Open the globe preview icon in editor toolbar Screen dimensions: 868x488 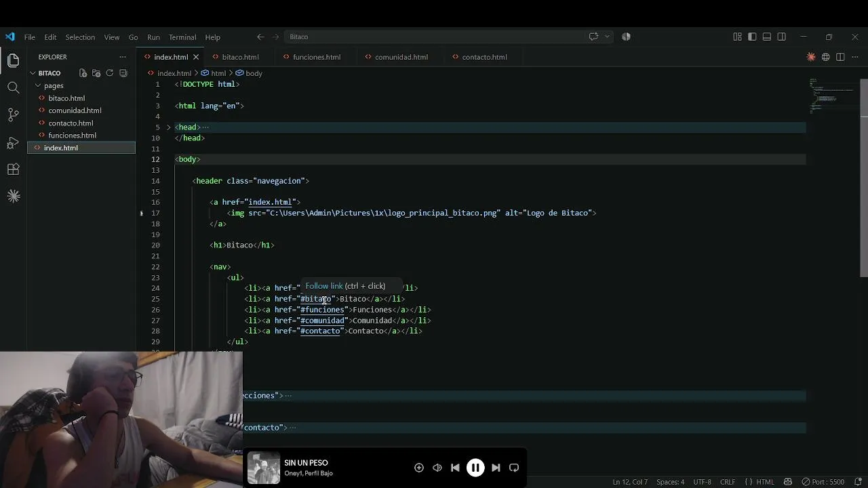pos(826,57)
